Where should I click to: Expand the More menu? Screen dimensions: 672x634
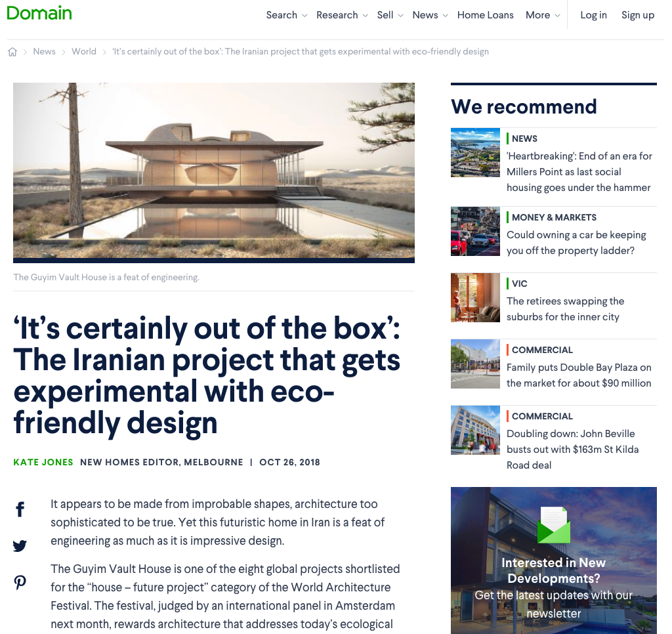click(x=543, y=15)
